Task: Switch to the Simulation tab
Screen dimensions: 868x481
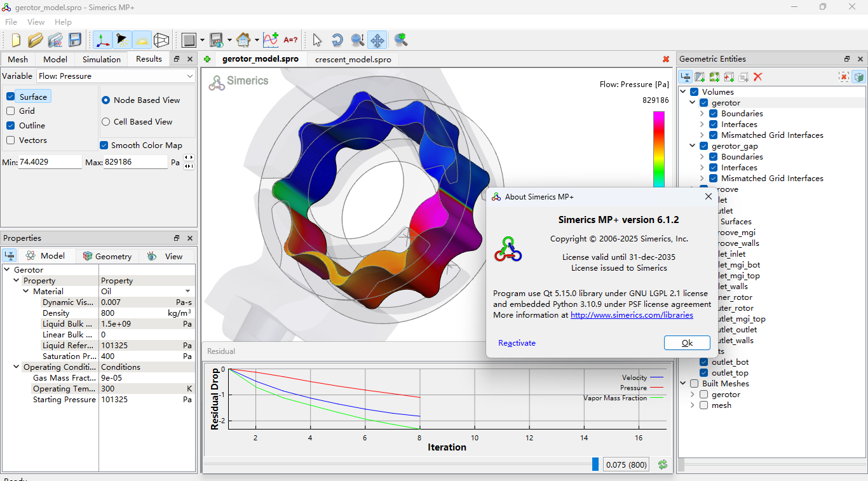Action: 101,59
